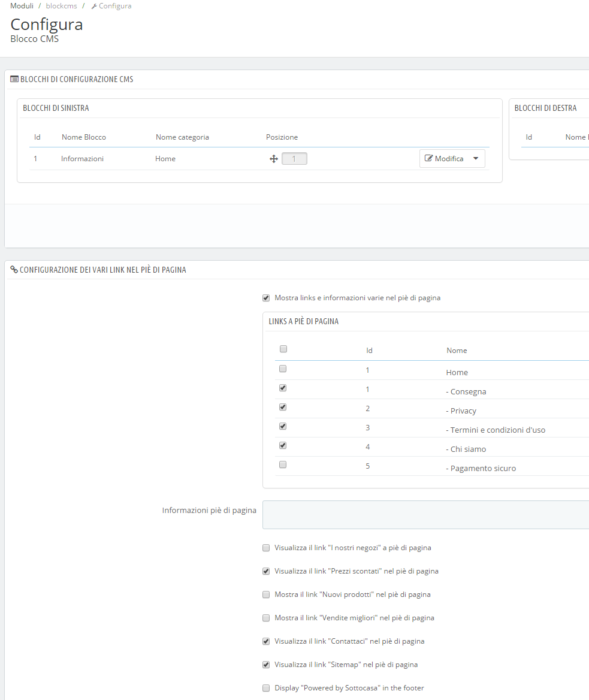
Task: Click the Modifica button for Informazioni
Action: tap(444, 158)
